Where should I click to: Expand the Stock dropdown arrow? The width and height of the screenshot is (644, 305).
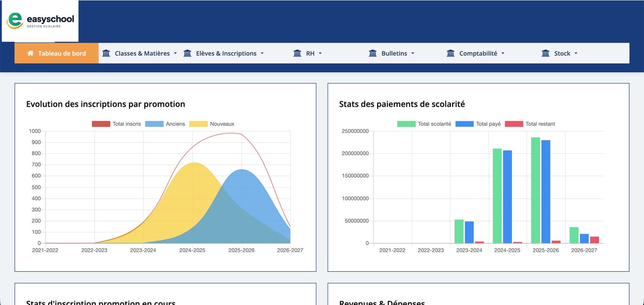tap(576, 53)
